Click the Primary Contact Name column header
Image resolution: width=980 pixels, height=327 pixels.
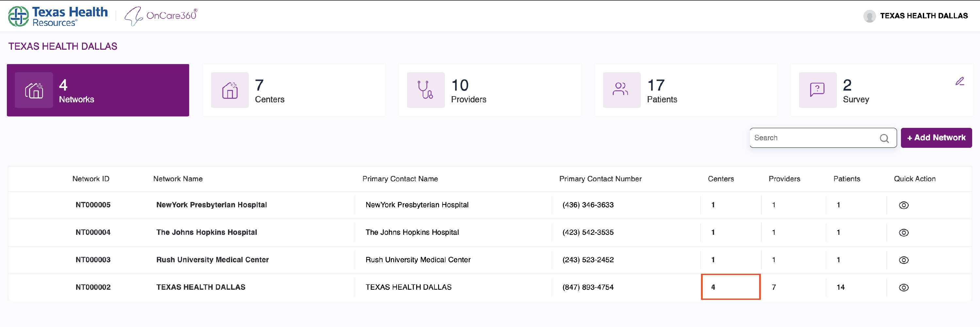point(400,179)
